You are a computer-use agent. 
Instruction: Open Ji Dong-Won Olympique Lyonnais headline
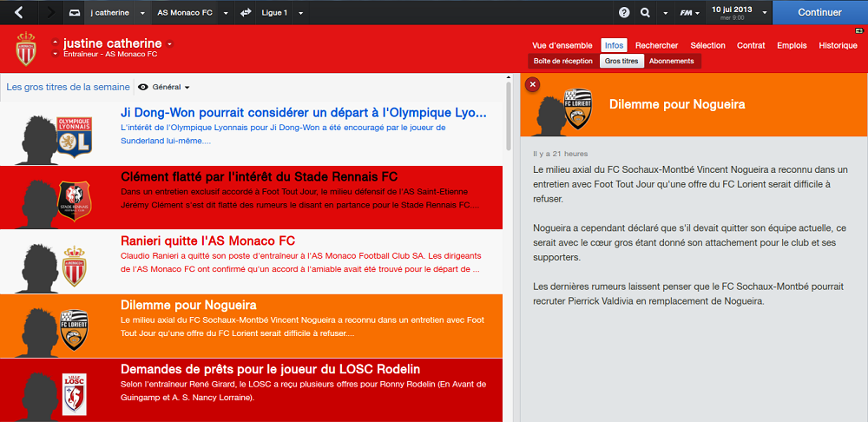point(303,113)
